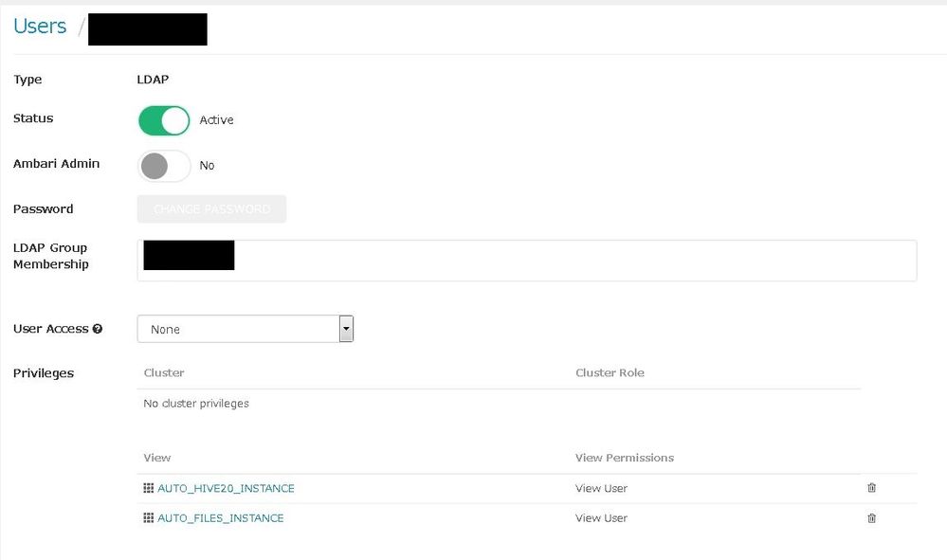Go back to Users list breadcrumb
The height and width of the screenshot is (560, 947).
coord(40,27)
